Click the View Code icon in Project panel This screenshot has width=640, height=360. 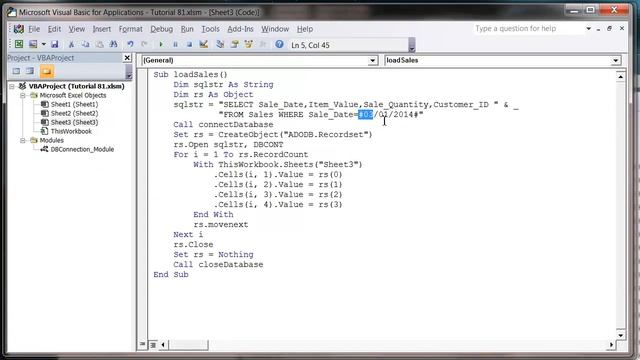click(x=16, y=71)
